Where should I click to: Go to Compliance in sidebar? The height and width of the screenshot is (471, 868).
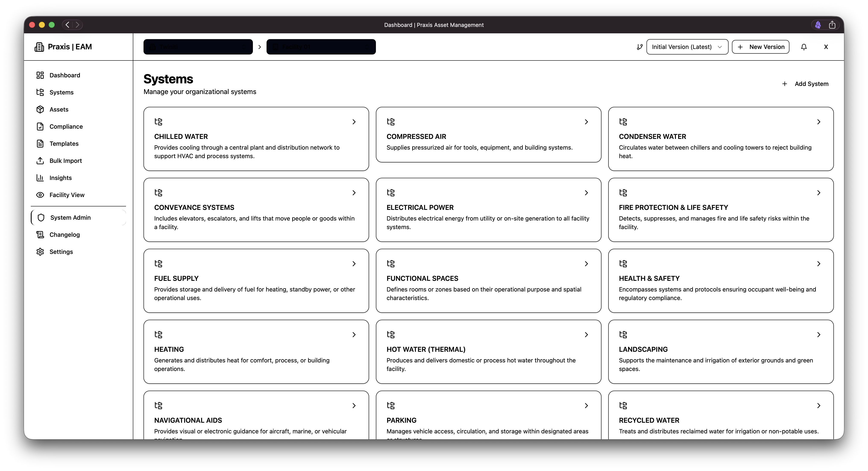[x=66, y=127]
